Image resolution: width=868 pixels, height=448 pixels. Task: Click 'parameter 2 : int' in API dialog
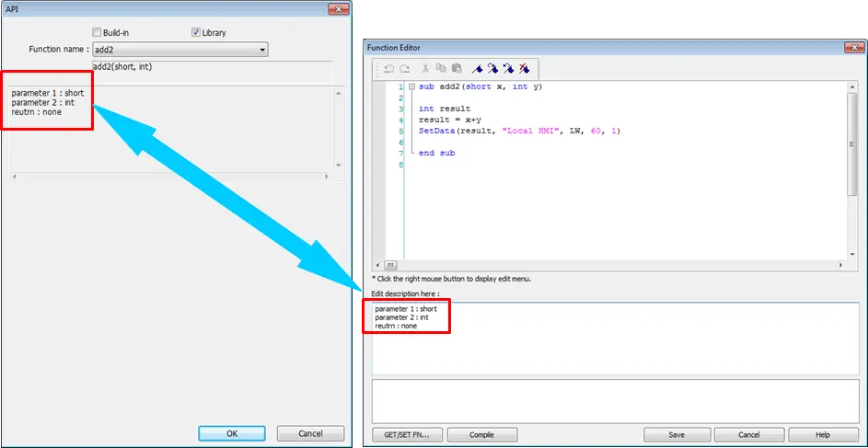coord(42,102)
